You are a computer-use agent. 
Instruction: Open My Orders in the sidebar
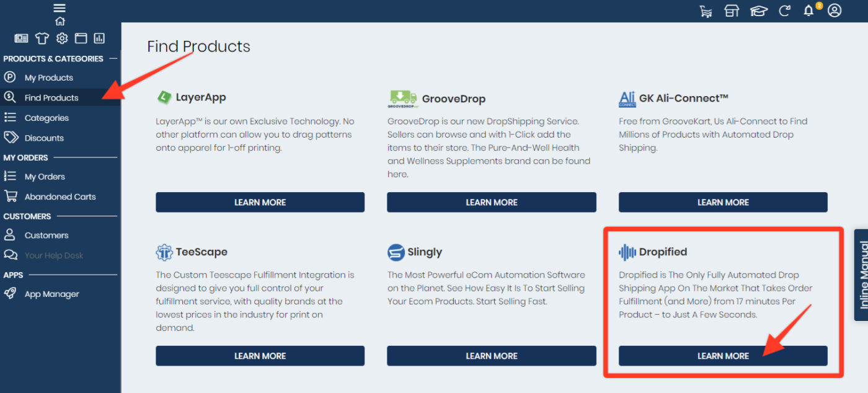click(60, 177)
